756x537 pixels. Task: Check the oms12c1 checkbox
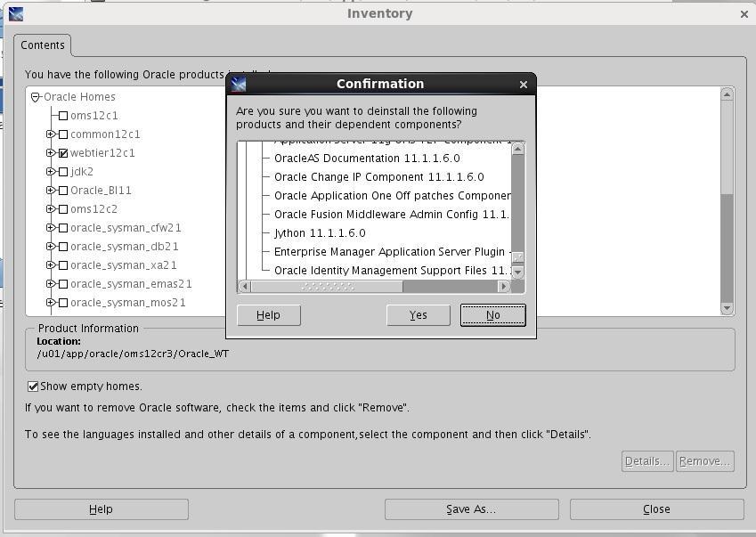(x=63, y=116)
